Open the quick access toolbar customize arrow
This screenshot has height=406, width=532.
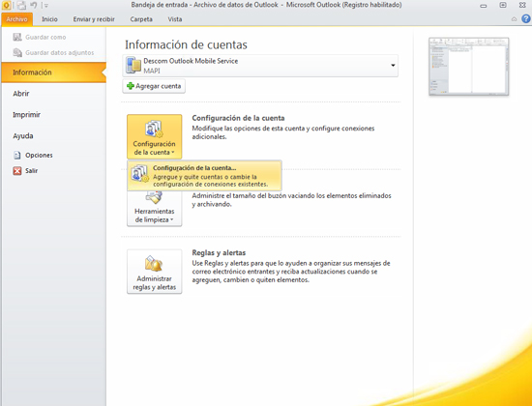tap(45, 6)
